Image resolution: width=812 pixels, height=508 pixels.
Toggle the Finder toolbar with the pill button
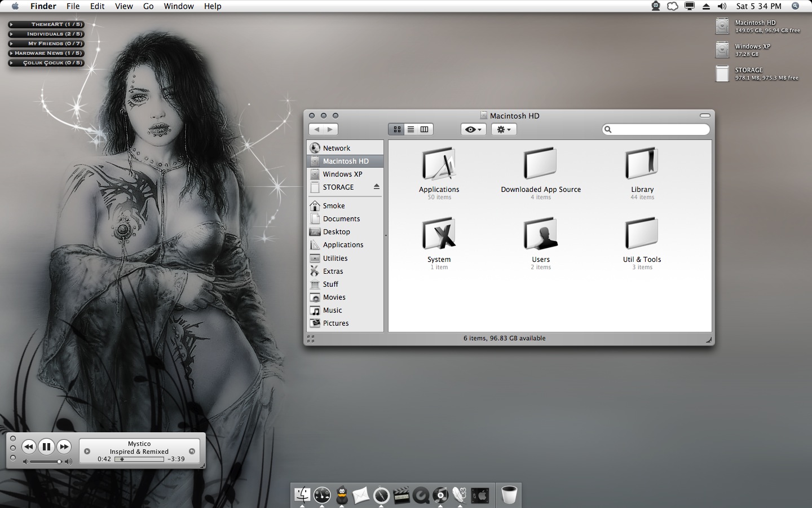[x=705, y=115]
